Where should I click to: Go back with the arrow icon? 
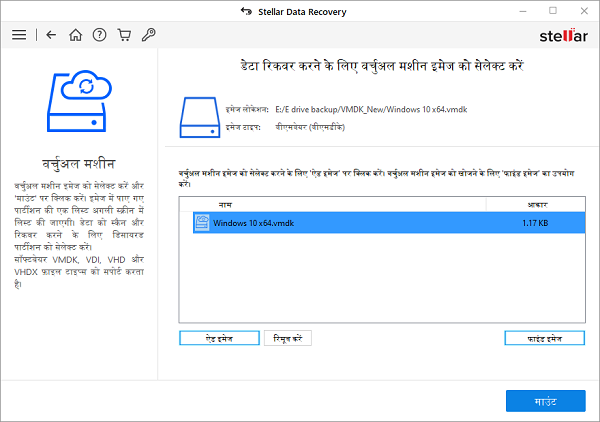(x=51, y=35)
